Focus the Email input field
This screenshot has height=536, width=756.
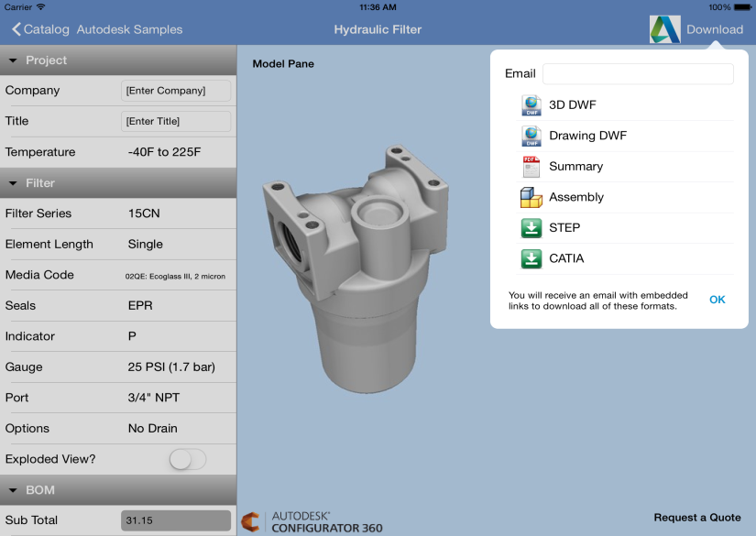pyautogui.click(x=639, y=73)
